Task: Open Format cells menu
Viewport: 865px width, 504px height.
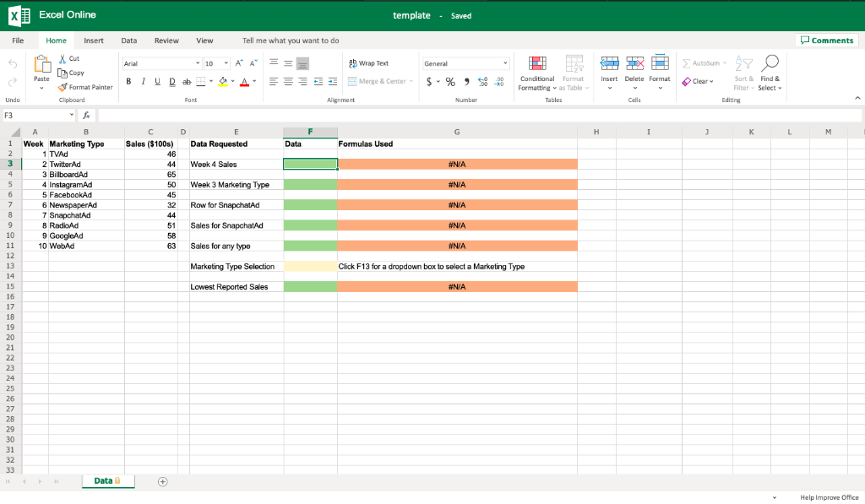Action: coord(660,73)
